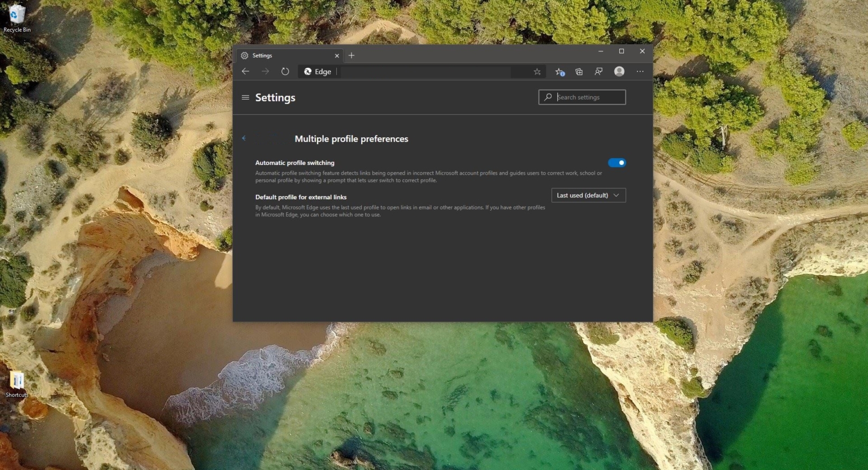Open a new browser tab

coord(351,55)
